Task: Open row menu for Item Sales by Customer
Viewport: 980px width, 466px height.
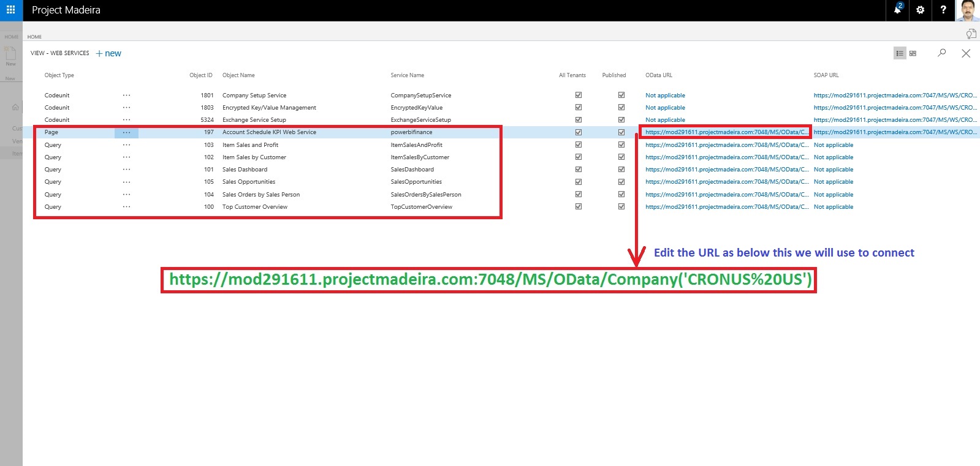Action: pos(126,157)
